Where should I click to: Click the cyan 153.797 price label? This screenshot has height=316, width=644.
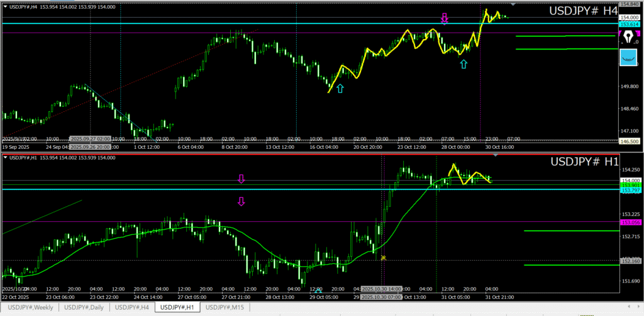point(630,190)
